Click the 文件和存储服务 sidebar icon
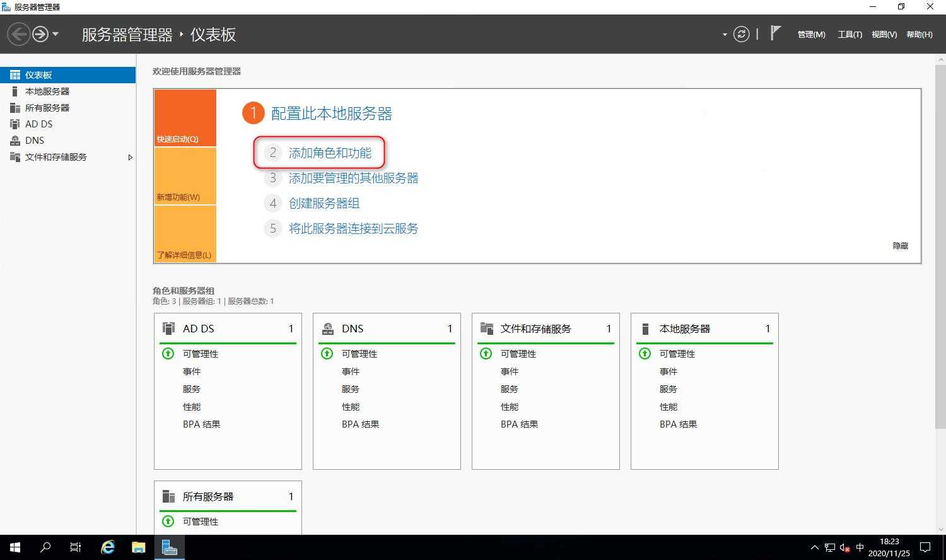946x560 pixels. [x=15, y=157]
